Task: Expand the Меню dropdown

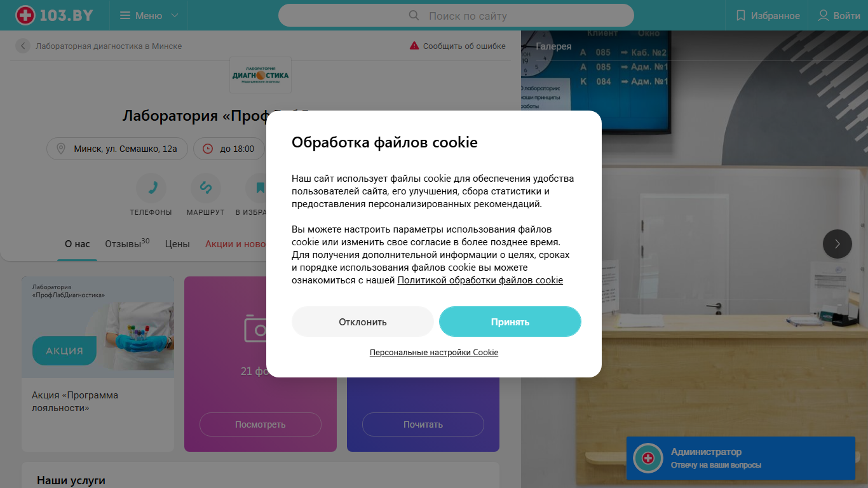Action: pos(149,15)
